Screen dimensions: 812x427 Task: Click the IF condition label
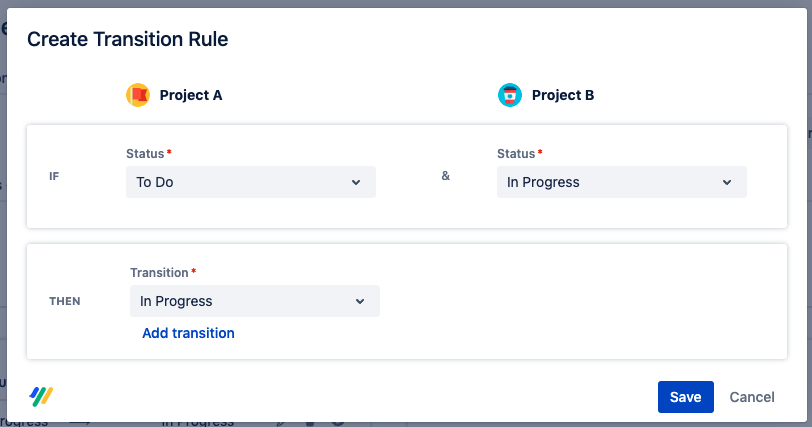click(x=54, y=176)
